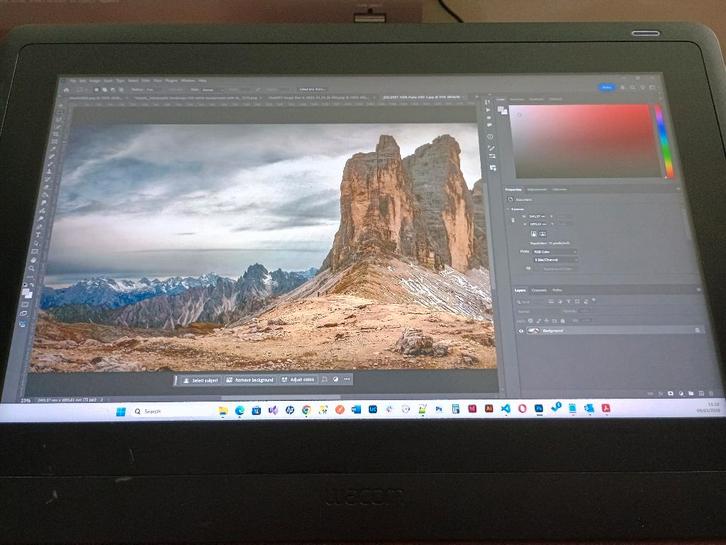Go to the Photoshop Home screen icon
Screen dimensions: 726x545
(x=66, y=90)
